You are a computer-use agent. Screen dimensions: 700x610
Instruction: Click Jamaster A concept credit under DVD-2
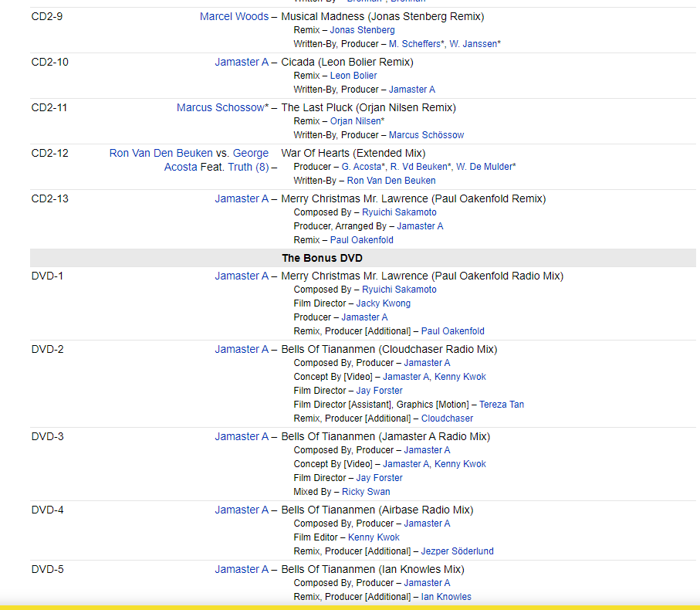pos(406,377)
